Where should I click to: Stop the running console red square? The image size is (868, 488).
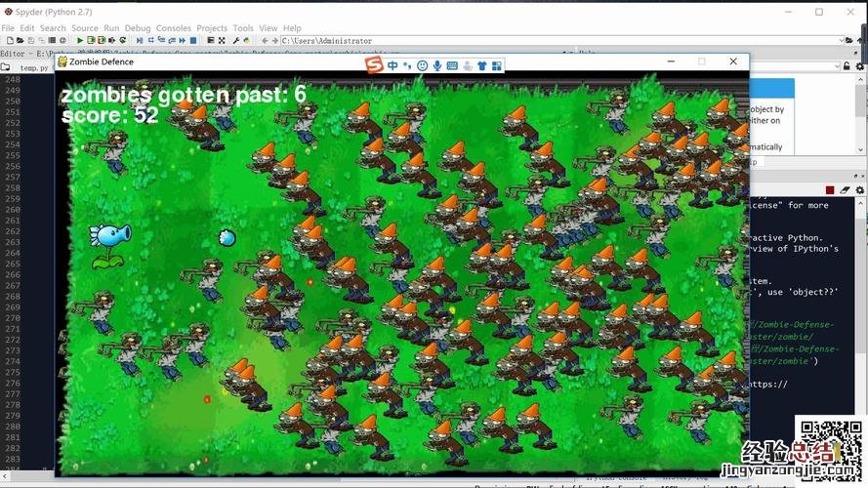pos(829,189)
